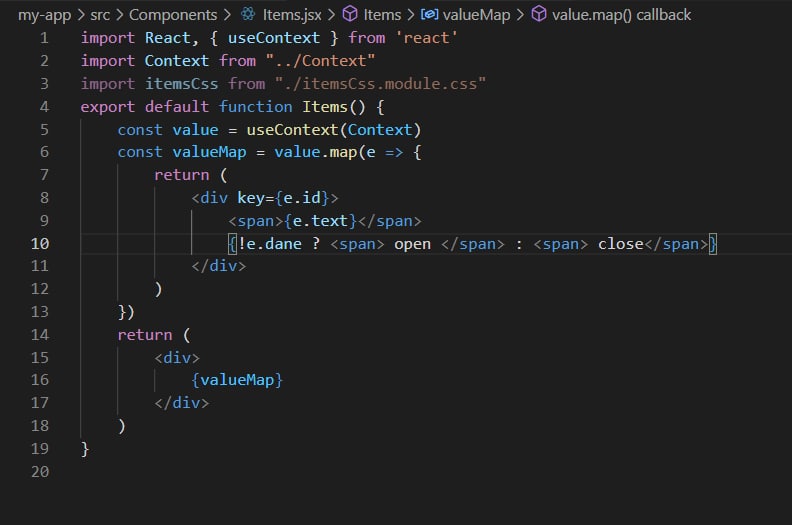Click cube icon beside value.map() callback breadcrumb
The image size is (792, 525).
[x=539, y=14]
